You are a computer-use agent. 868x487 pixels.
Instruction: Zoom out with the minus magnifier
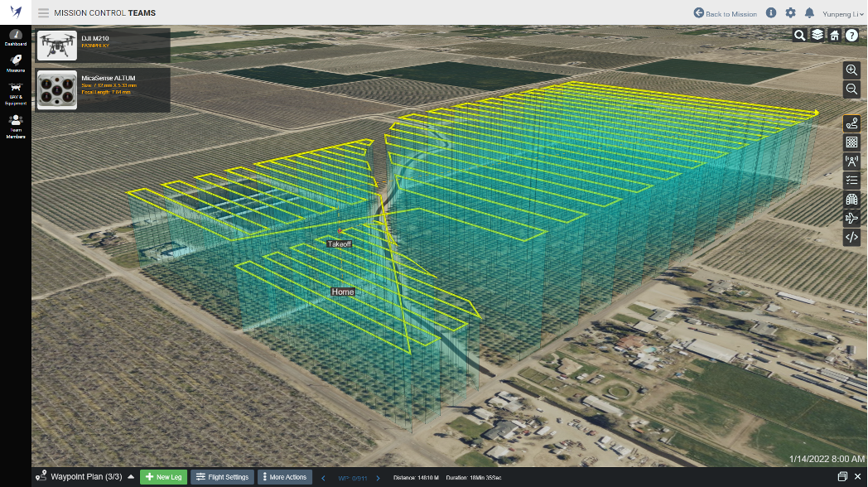tap(851, 89)
